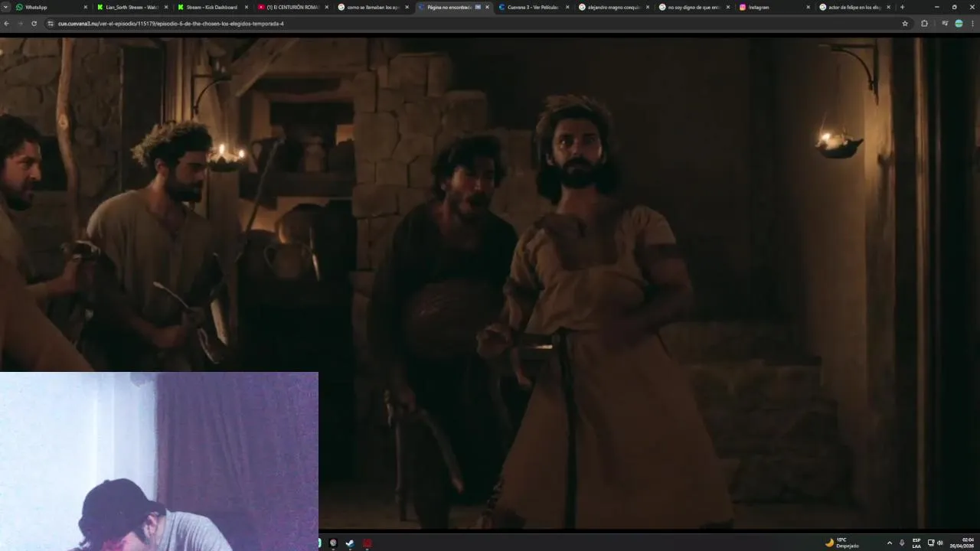Click the webcam overlay feed
The height and width of the screenshot is (551, 980).
[158, 461]
